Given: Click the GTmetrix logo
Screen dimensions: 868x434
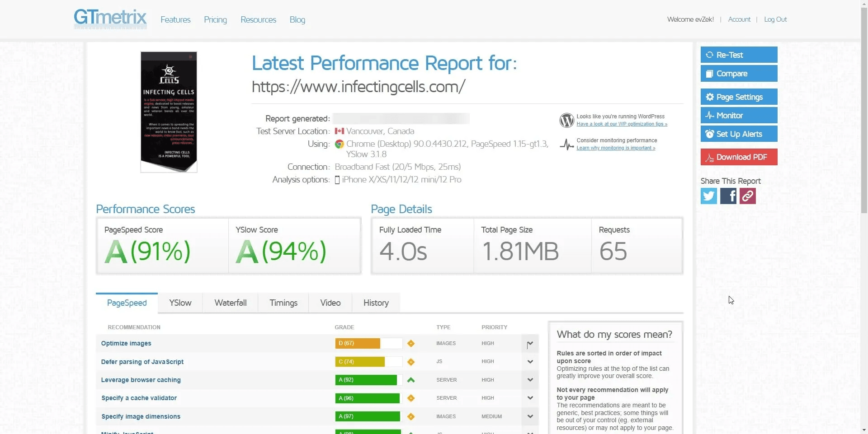Looking at the screenshot, I should click(110, 19).
